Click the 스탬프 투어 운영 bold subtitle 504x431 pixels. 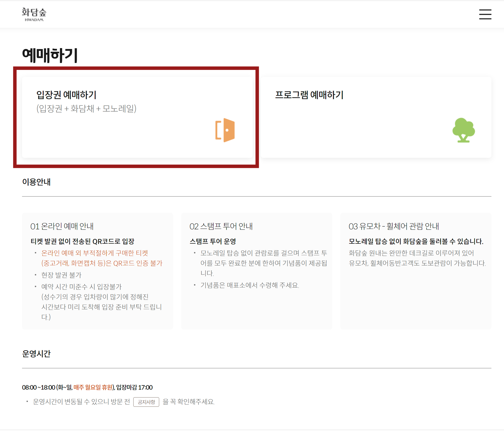(213, 241)
